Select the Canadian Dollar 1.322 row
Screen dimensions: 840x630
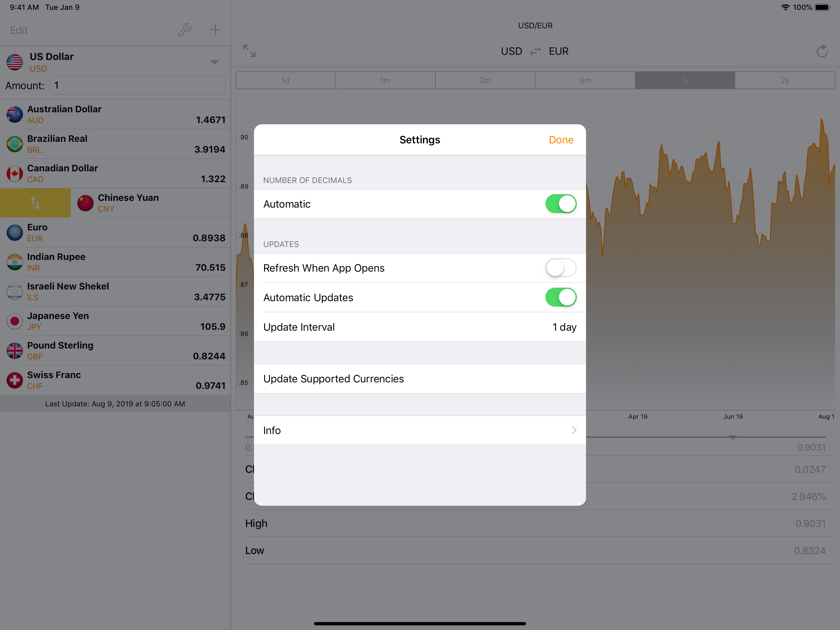(x=115, y=173)
